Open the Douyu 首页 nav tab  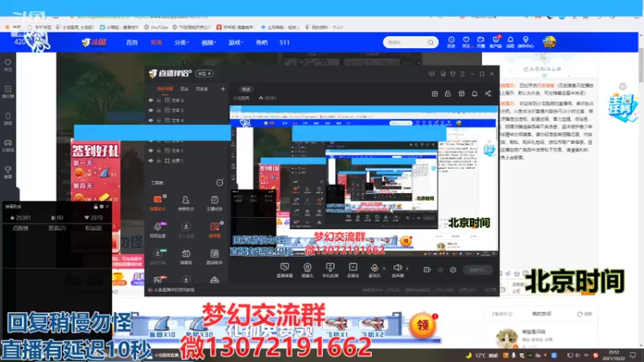pos(131,43)
